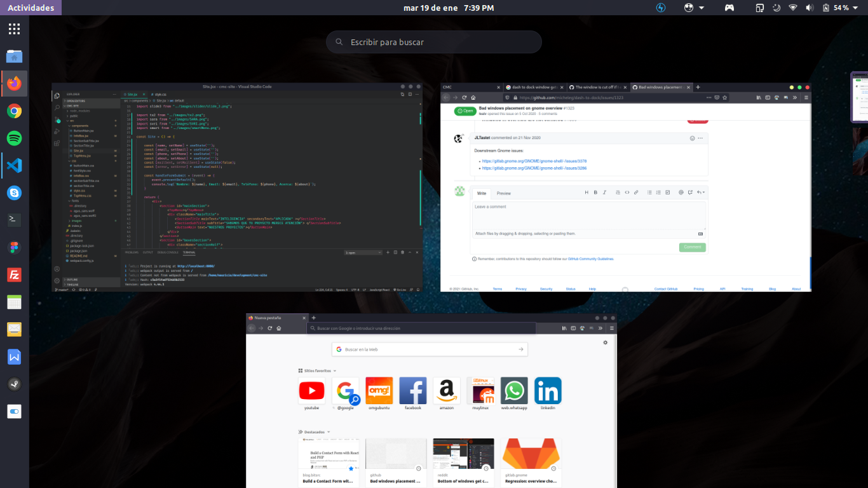Open Steam from the dock
The image size is (868, 488).
[14, 384]
